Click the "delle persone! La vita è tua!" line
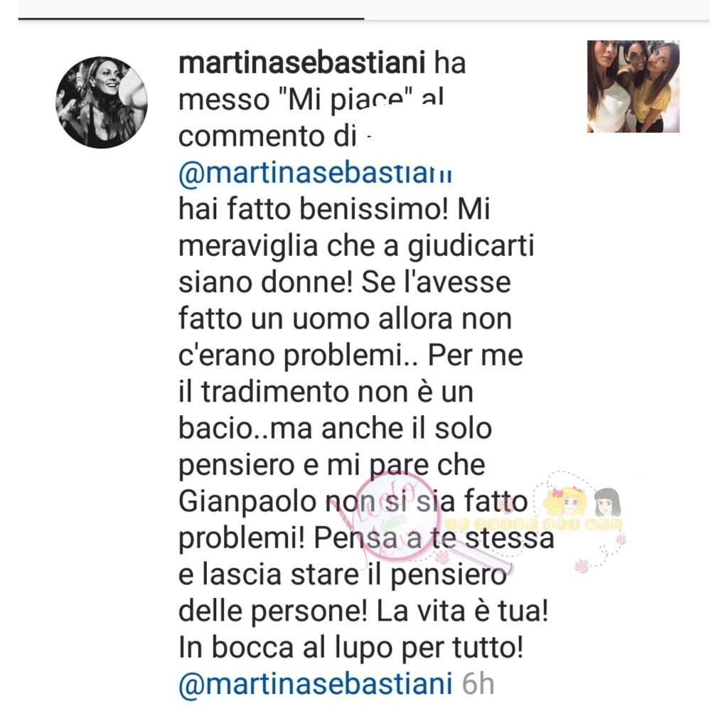 [x=363, y=611]
